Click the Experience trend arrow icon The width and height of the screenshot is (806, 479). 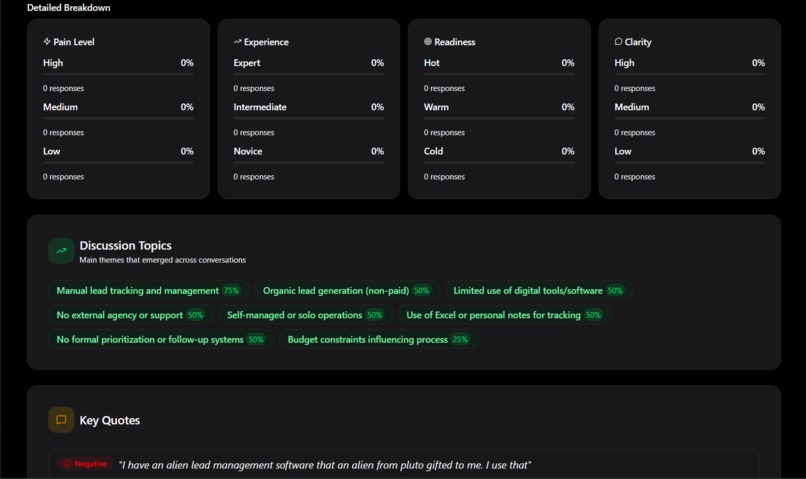237,42
